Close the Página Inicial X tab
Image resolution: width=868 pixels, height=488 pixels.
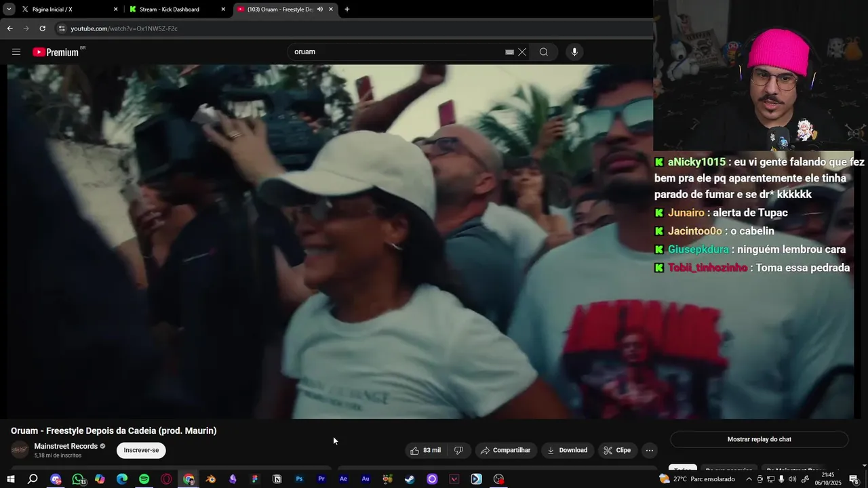tap(115, 9)
